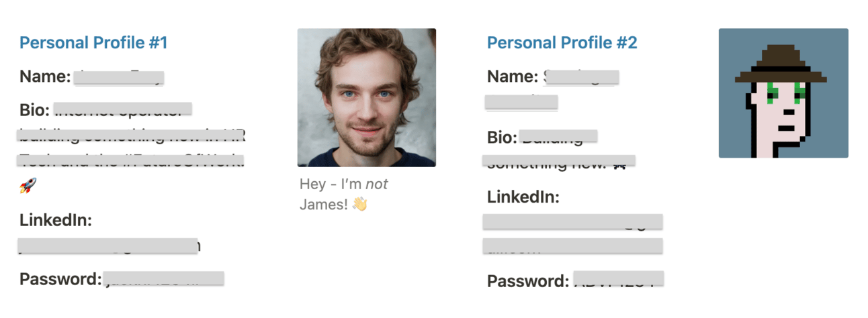Click the redacted LinkedIn URL in Profile #1
This screenshot has height=318, width=868.
coord(109,246)
